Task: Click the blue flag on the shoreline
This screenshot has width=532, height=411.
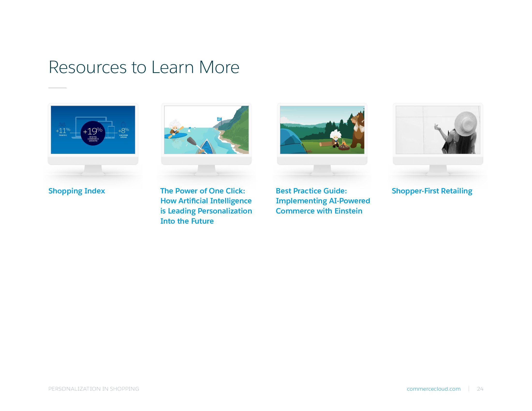Action: (219, 119)
